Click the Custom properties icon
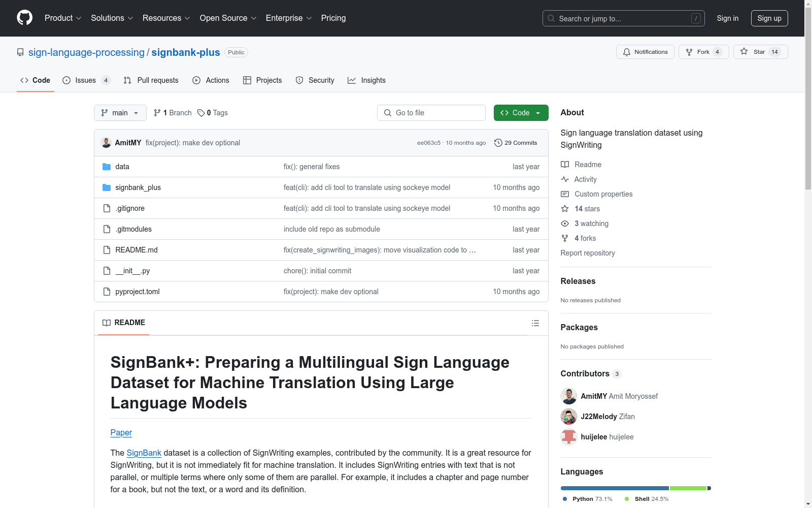 coord(565,194)
